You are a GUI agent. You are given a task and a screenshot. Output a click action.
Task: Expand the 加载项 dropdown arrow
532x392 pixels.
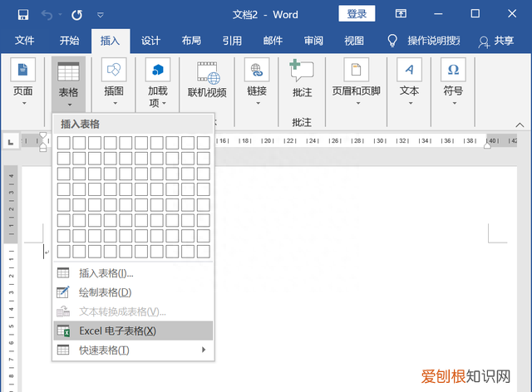165,103
